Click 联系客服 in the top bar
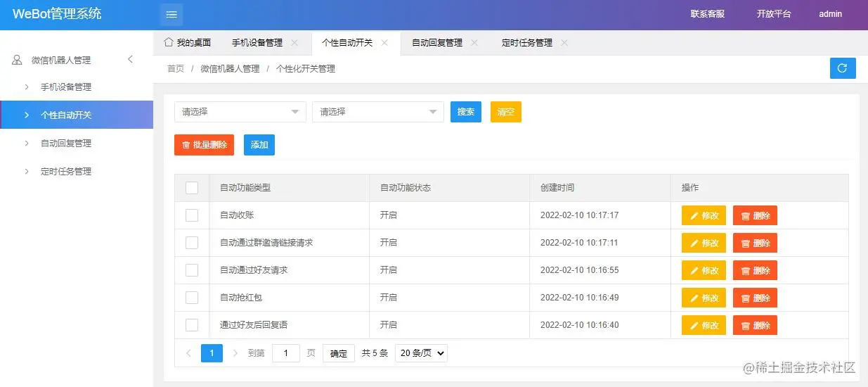Viewport: 868px width, 387px height. (707, 14)
